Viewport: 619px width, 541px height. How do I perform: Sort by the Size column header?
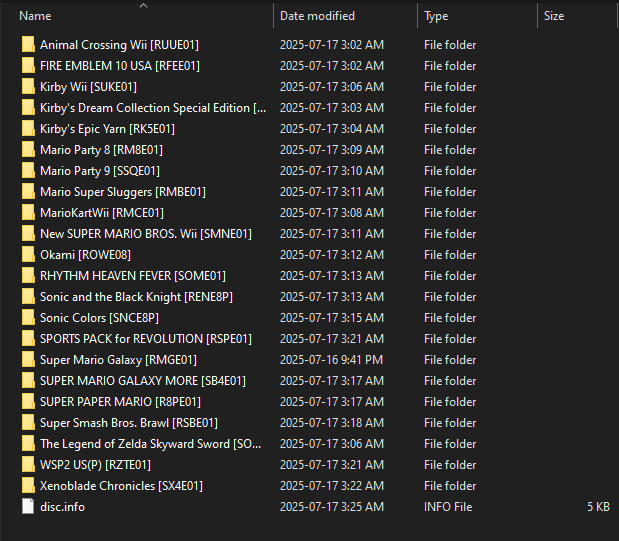(x=554, y=16)
